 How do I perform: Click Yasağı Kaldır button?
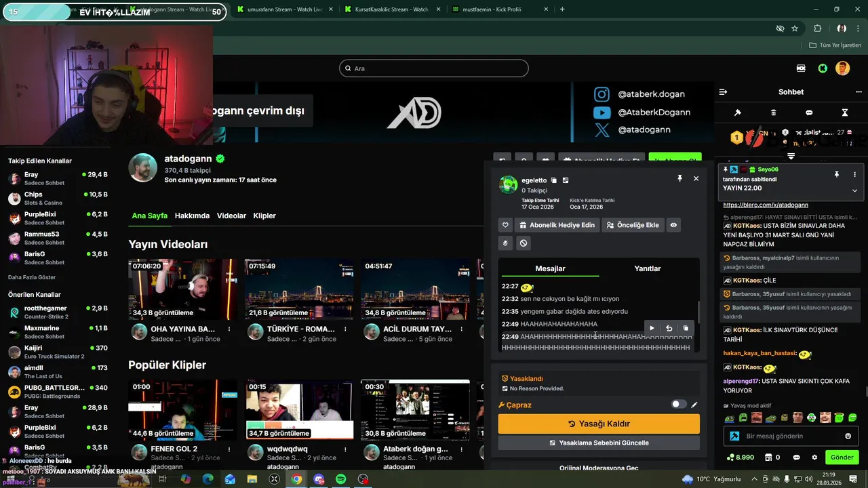point(599,424)
